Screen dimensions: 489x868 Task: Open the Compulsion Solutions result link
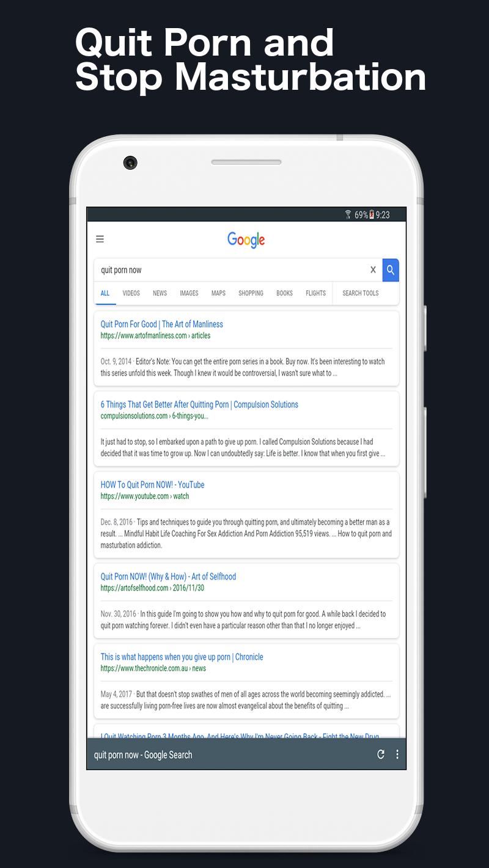pos(199,404)
